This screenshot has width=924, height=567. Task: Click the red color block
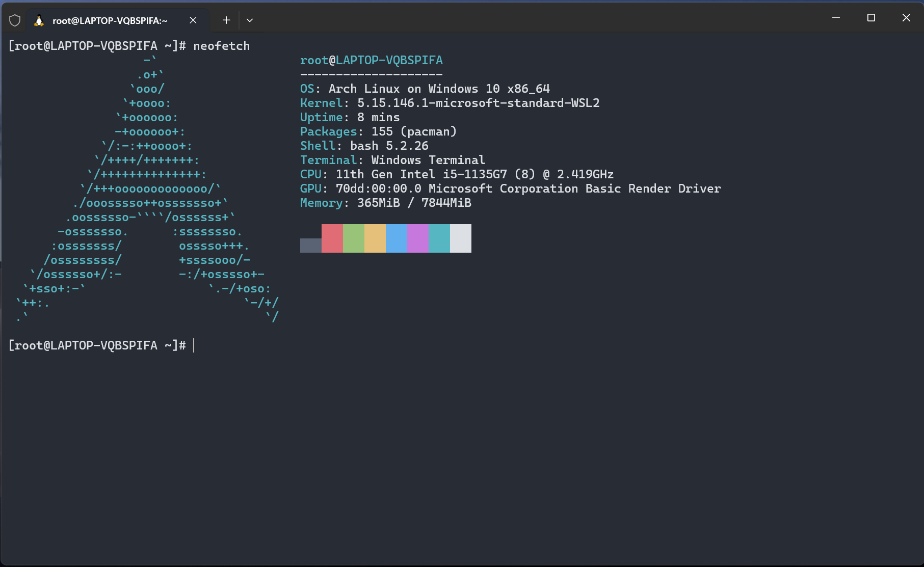click(332, 238)
